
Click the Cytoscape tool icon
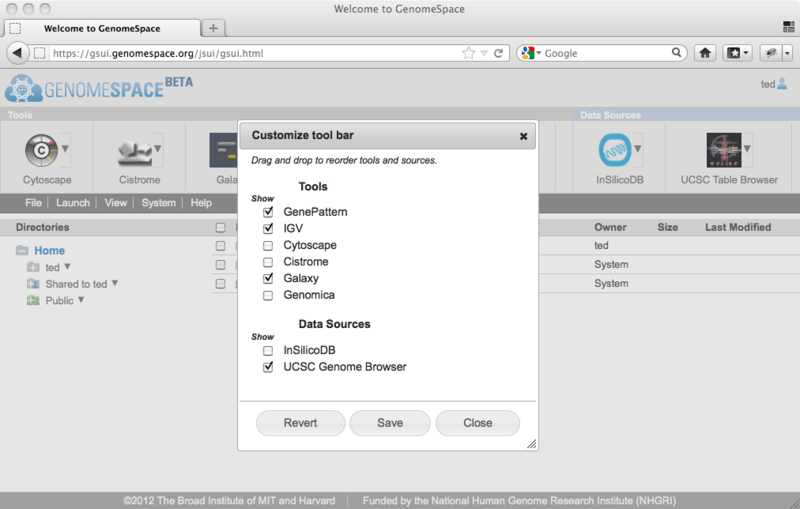tap(41, 150)
